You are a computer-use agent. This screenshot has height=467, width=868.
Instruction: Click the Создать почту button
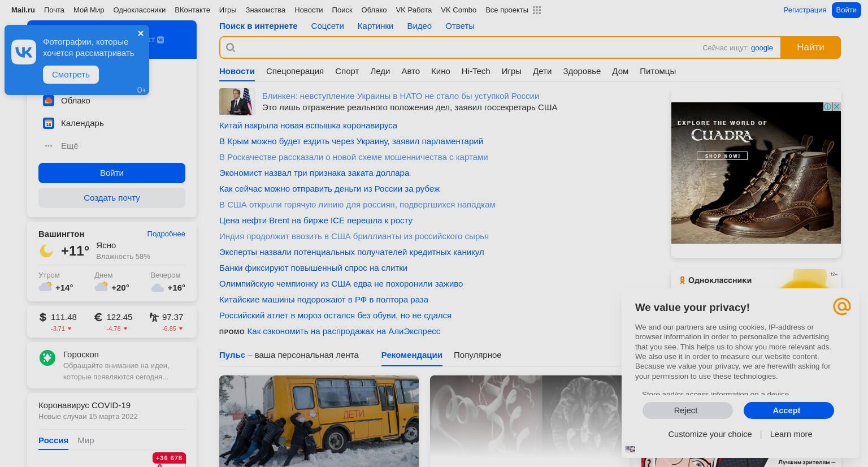pyautogui.click(x=112, y=198)
